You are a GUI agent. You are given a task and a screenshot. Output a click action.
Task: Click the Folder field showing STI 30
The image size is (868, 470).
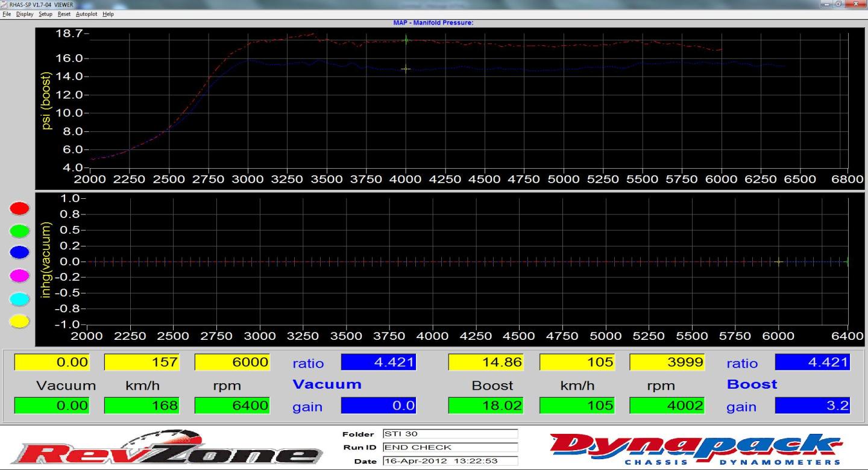[x=450, y=434]
